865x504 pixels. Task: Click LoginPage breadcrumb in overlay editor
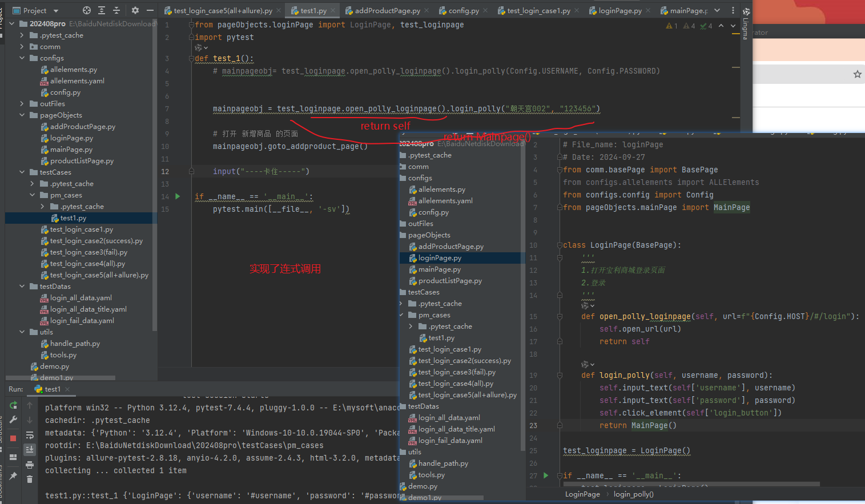[x=582, y=494]
